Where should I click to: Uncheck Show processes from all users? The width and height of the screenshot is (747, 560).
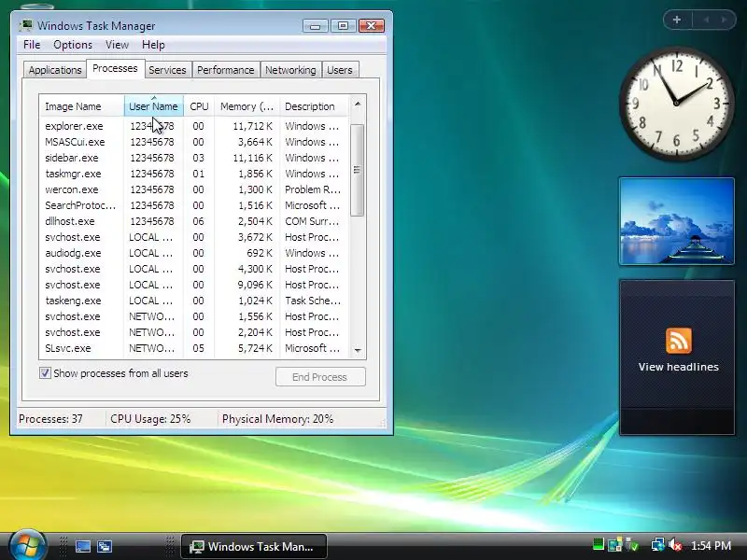45,372
